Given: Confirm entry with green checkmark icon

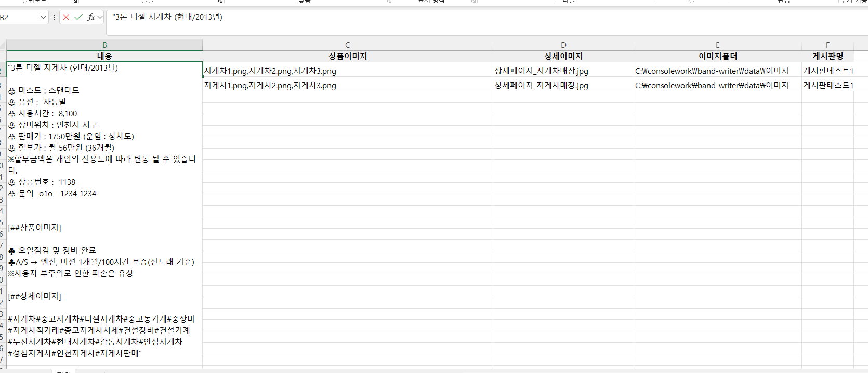Looking at the screenshot, I should click(78, 17).
